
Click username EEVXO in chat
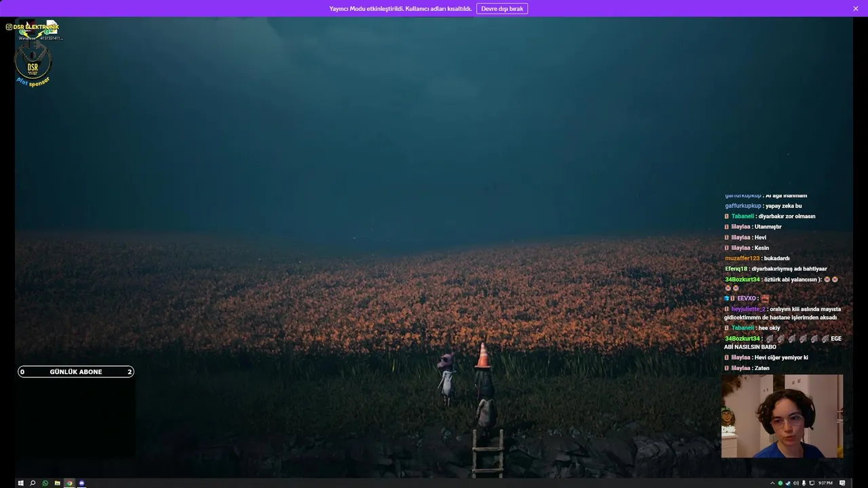(x=747, y=298)
